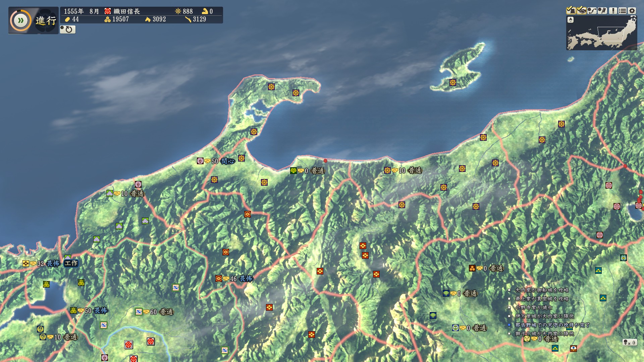644x362 pixels.
Task: Click the 46 畏怖 relation label
Action: click(x=241, y=279)
